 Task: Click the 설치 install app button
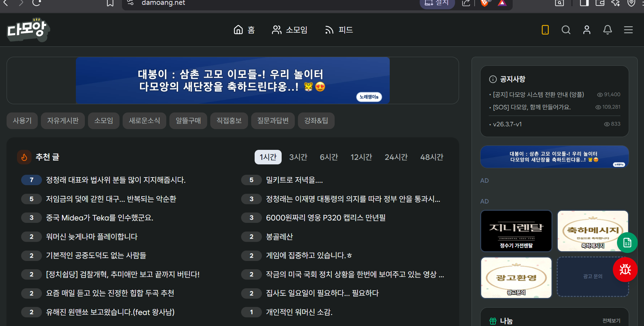click(x=437, y=3)
